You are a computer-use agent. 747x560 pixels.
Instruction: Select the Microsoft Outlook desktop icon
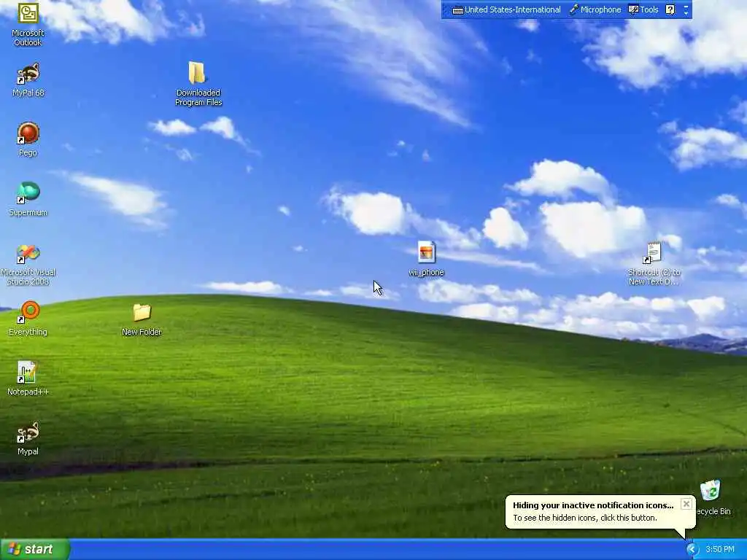click(28, 24)
